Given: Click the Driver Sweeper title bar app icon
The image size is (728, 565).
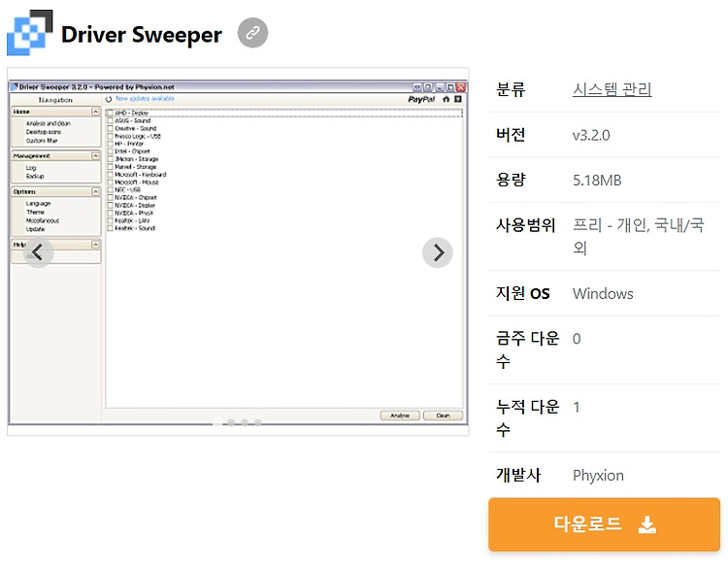Looking at the screenshot, I should (14, 86).
